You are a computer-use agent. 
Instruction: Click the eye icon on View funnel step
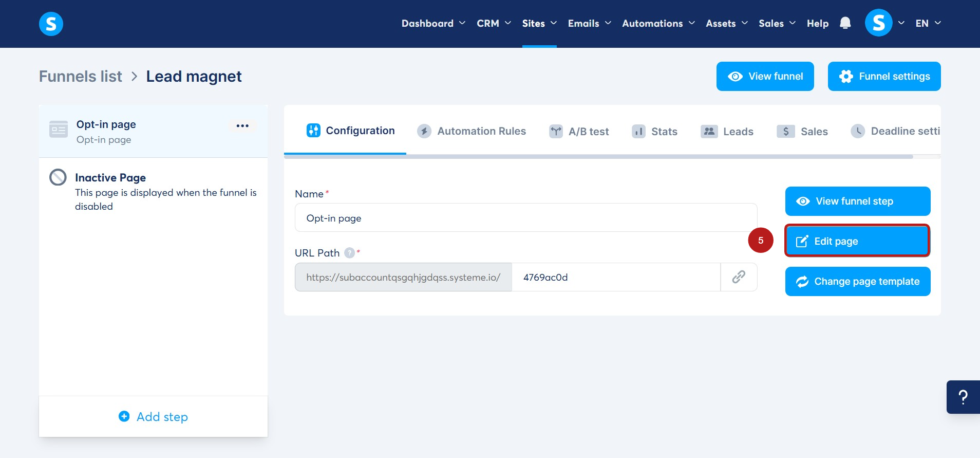803,201
